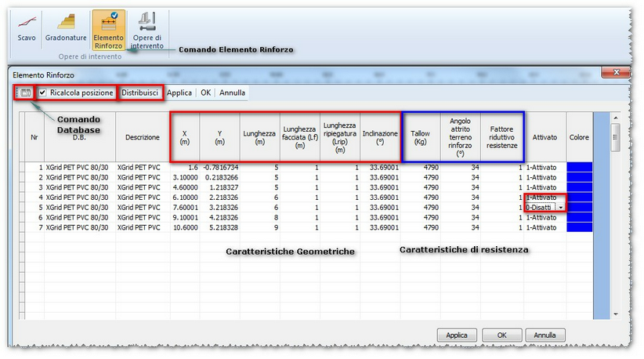Close the Elemento Rinforzo dialog
Screen dimensions: 644x359
(x=616, y=72)
